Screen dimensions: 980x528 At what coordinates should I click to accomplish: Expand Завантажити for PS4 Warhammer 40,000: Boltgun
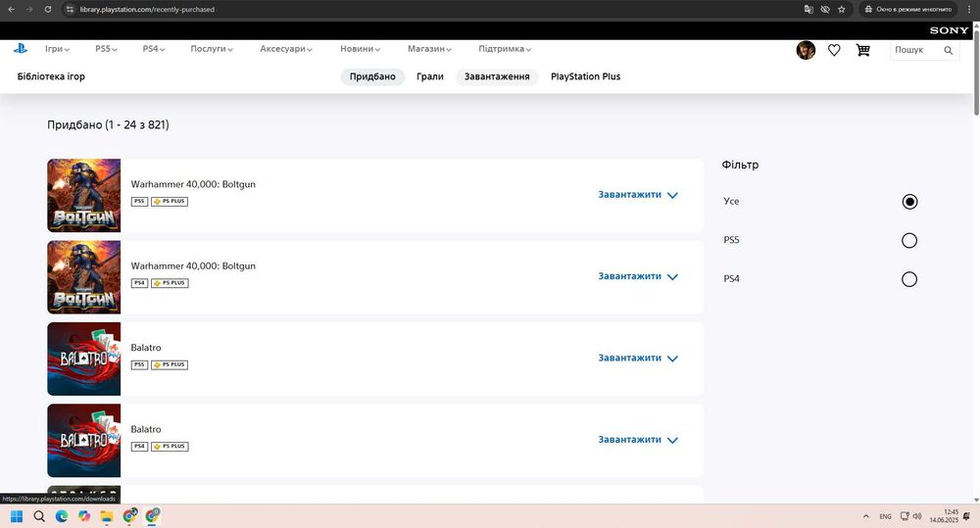pos(638,276)
